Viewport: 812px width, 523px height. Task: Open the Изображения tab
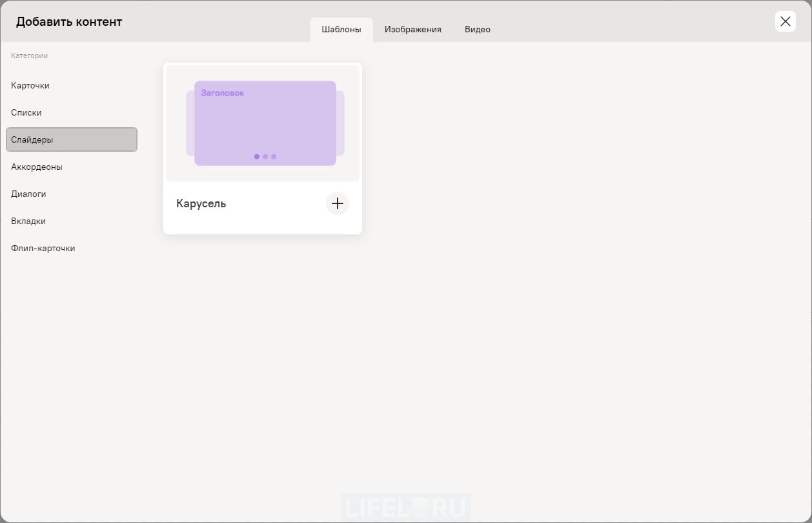(x=413, y=30)
